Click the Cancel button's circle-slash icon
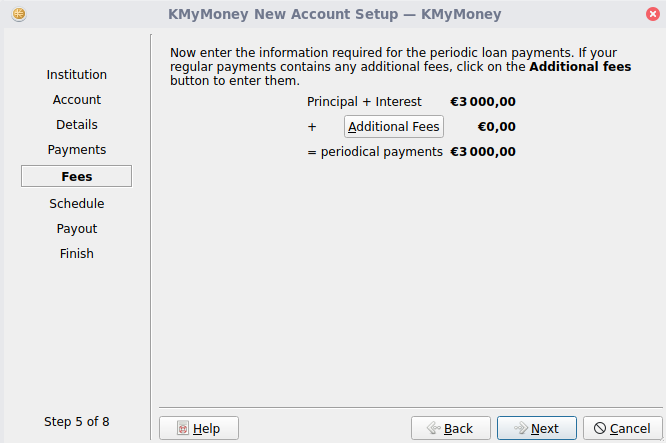666x443 pixels. click(600, 428)
